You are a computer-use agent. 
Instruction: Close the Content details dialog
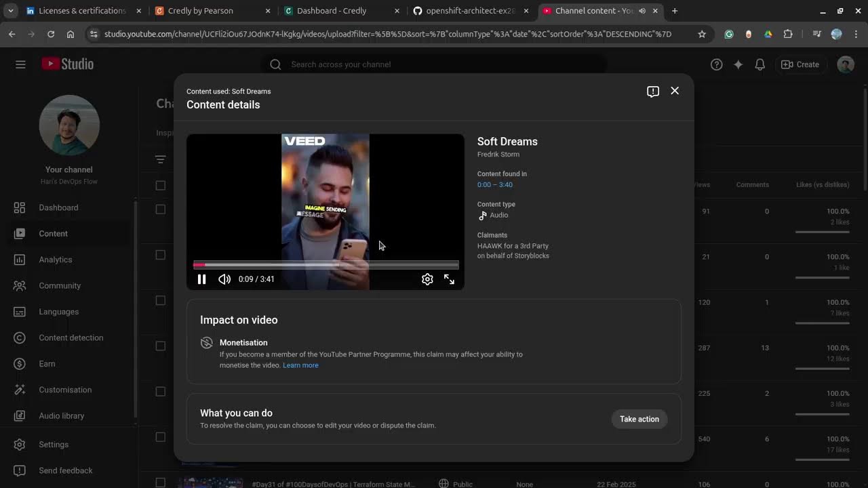tap(675, 91)
